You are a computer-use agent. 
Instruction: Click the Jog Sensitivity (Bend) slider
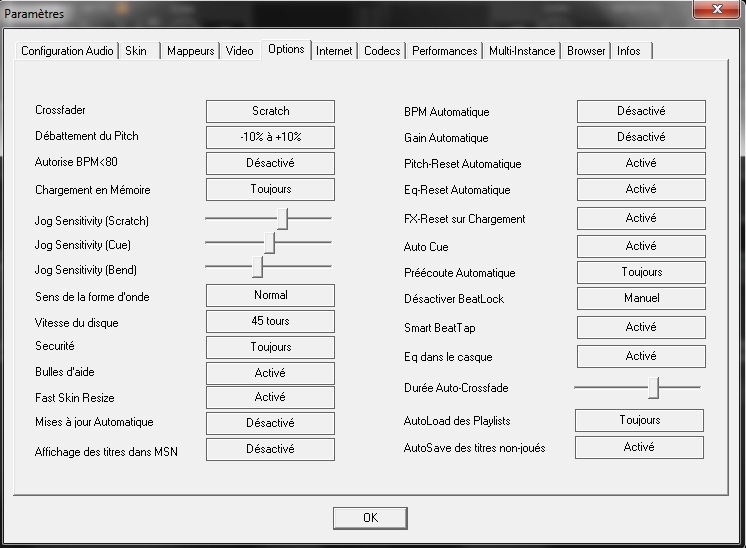pos(257,267)
